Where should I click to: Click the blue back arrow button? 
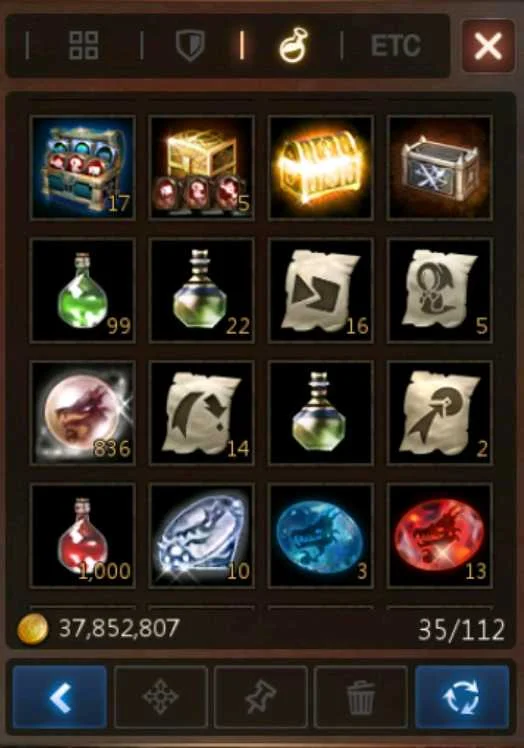tap(60, 697)
